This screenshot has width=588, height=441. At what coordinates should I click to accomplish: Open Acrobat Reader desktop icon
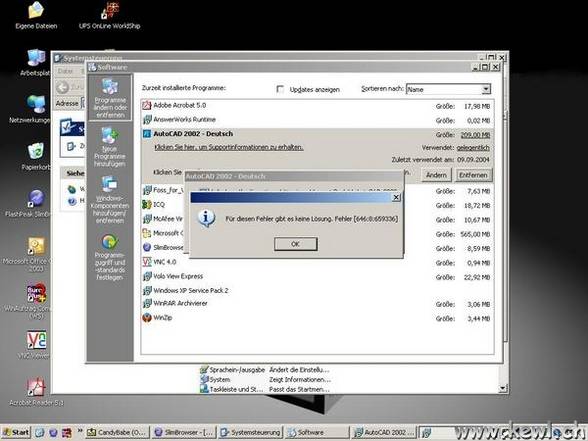tap(36, 392)
